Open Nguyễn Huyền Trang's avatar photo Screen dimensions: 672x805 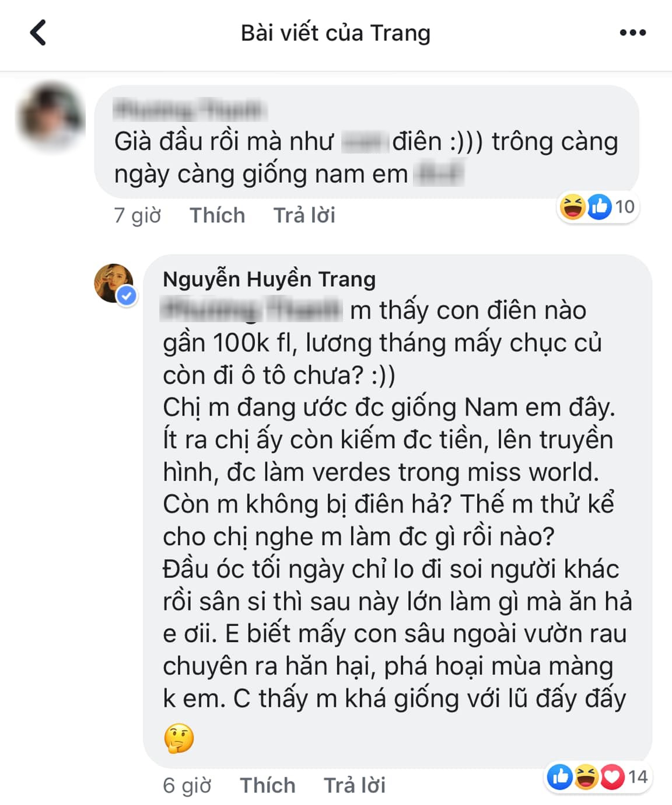tap(114, 283)
